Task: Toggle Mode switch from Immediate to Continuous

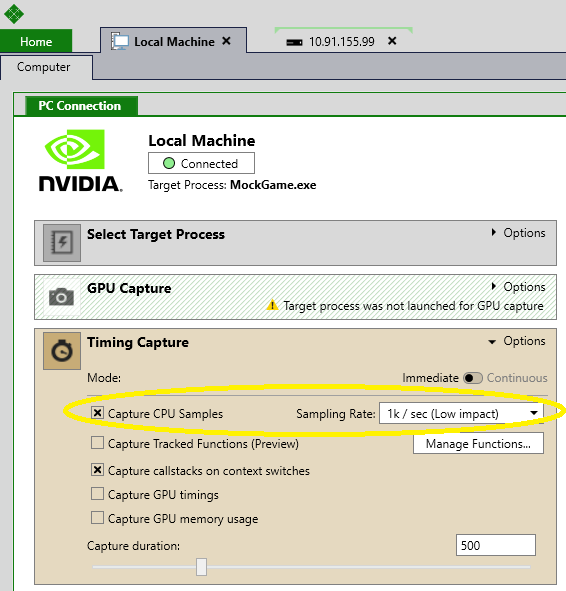Action: 473,378
